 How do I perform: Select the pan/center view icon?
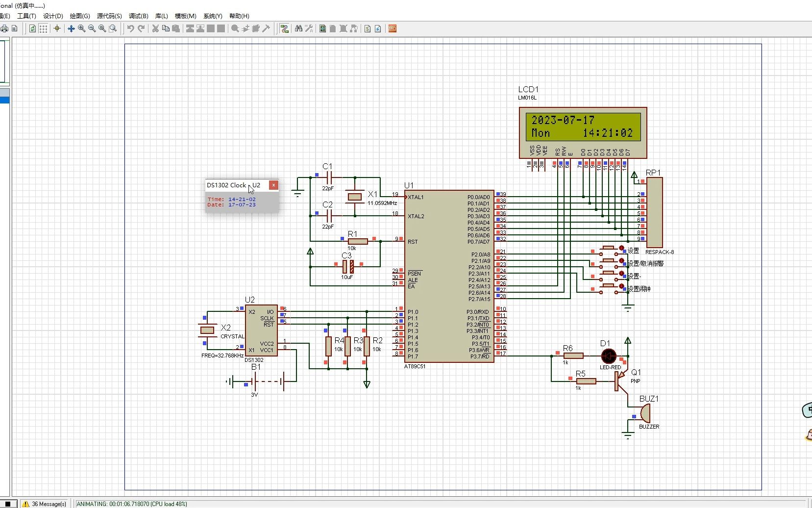point(71,28)
